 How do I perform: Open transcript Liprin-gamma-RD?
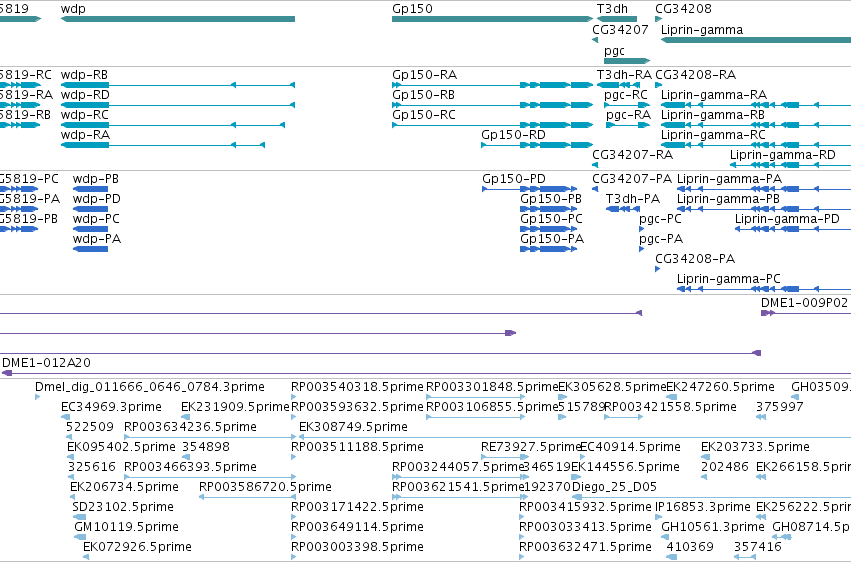(x=783, y=155)
